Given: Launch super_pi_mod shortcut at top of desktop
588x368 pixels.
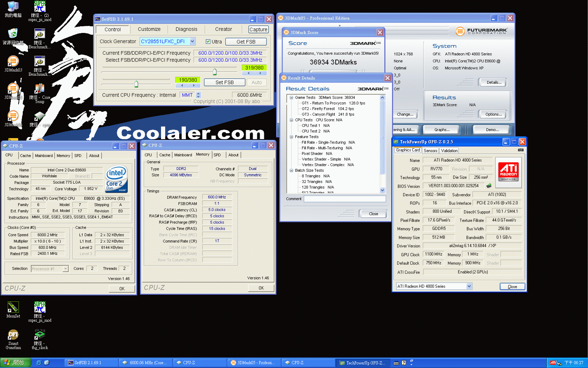Looking at the screenshot, I should click(x=40, y=11).
